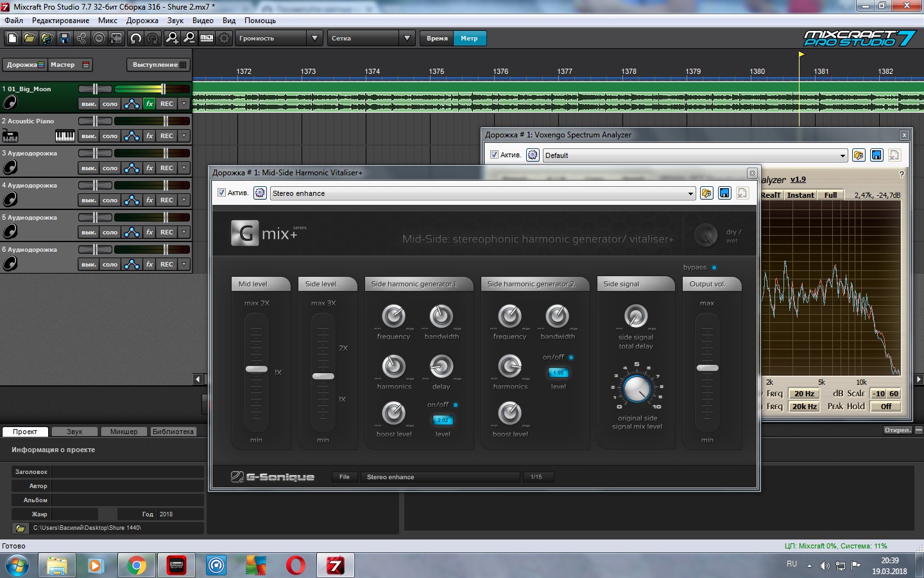Zoom in with the magnifier plus icon
The image size is (924, 578).
(x=172, y=39)
